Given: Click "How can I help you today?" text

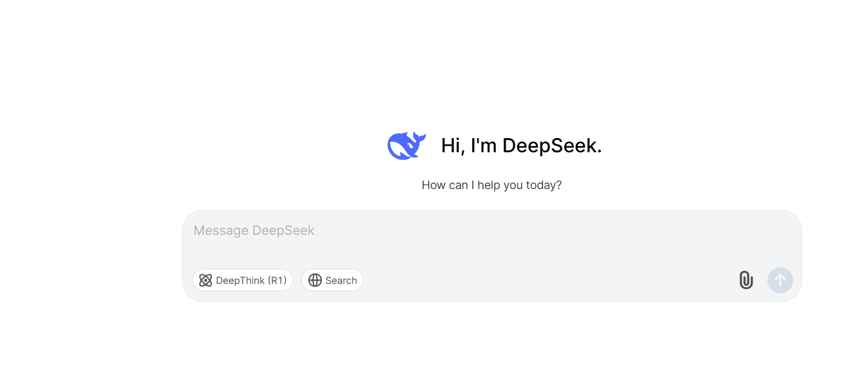Looking at the screenshot, I should [491, 185].
